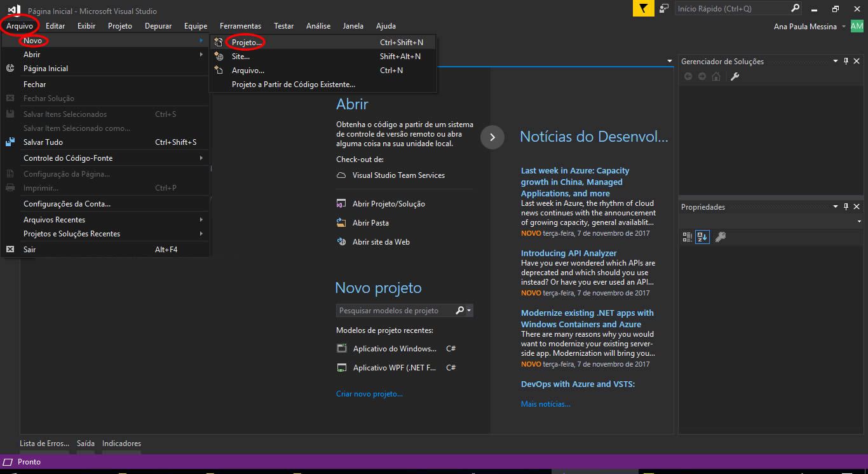Expand Controle do Código-Fonte submenu
The width and height of the screenshot is (868, 474).
[x=105, y=158]
